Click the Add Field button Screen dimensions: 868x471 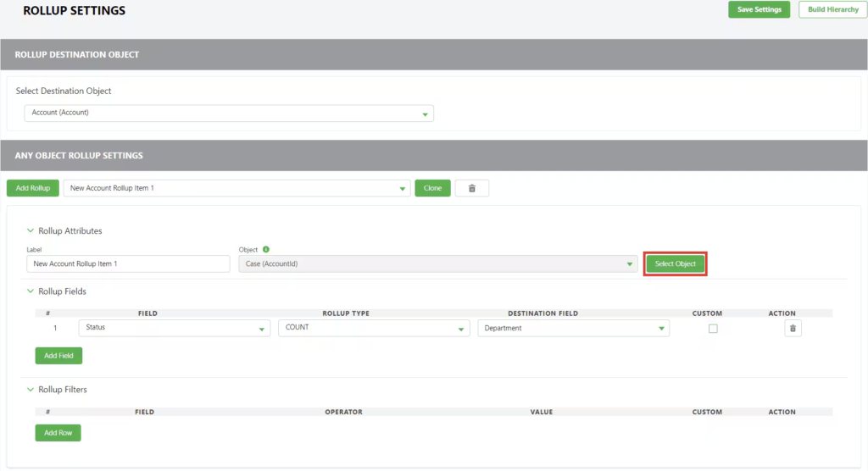coord(58,356)
